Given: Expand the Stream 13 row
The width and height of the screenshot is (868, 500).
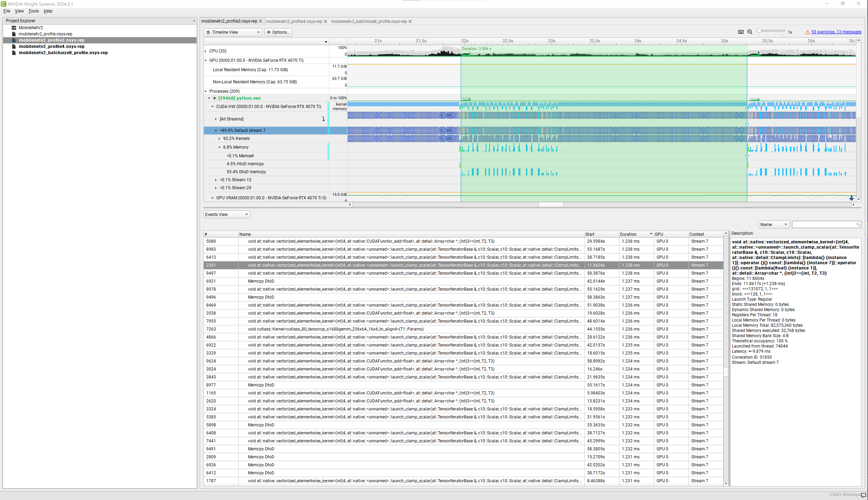Looking at the screenshot, I should tap(216, 180).
